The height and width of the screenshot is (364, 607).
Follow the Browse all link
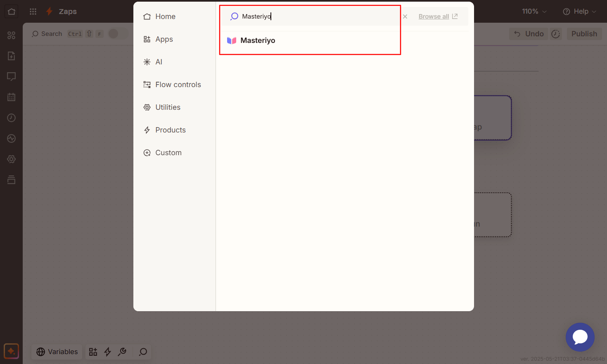(438, 17)
